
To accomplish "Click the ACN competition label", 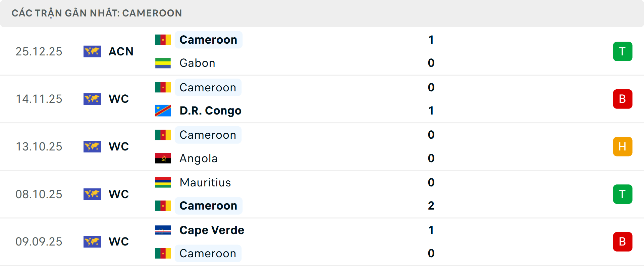I will pos(121,51).
